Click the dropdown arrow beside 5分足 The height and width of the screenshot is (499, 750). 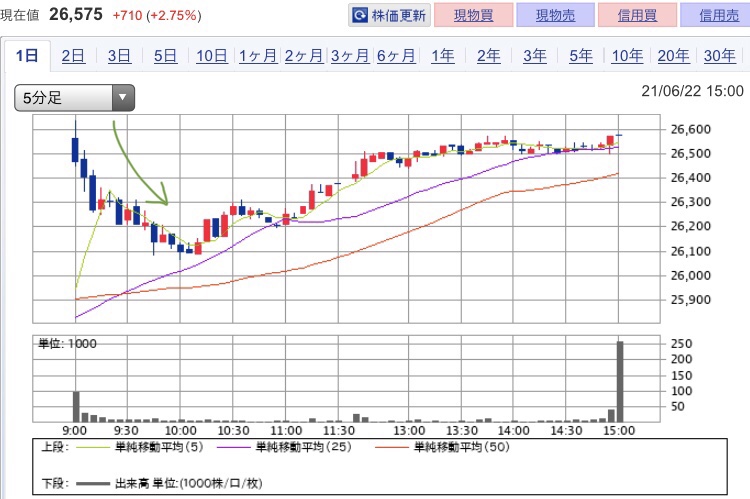coord(123,98)
